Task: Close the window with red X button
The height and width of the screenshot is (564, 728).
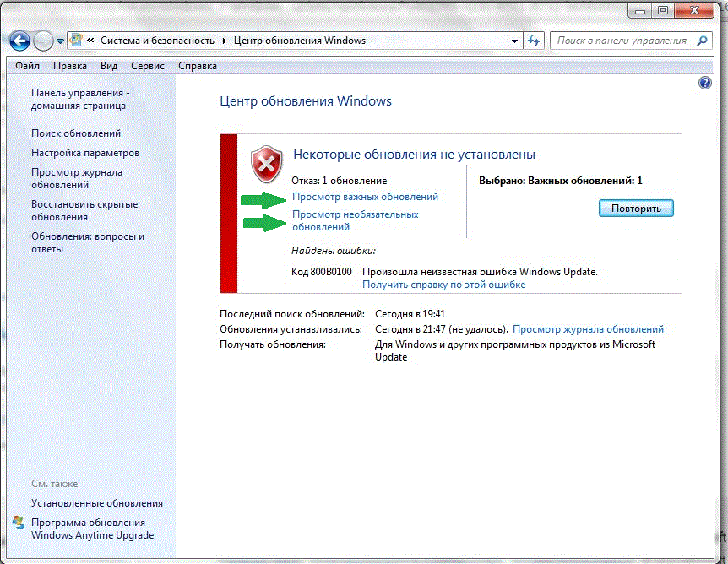Action: (694, 11)
